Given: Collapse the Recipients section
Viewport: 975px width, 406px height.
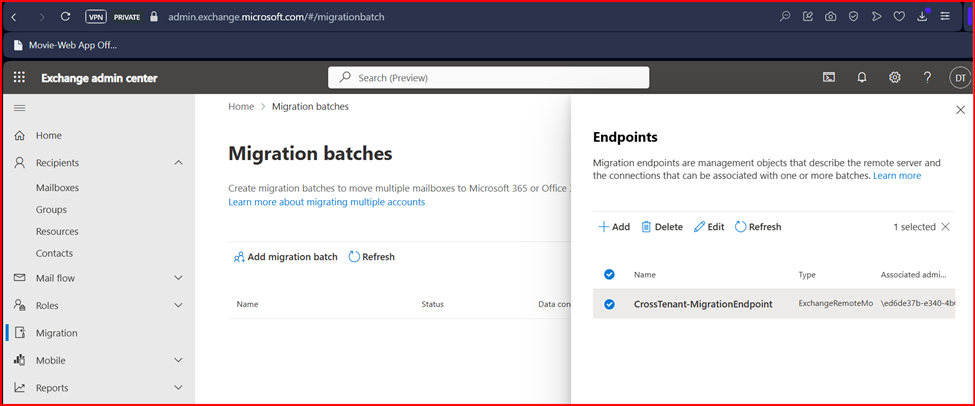Looking at the screenshot, I should pos(178,163).
